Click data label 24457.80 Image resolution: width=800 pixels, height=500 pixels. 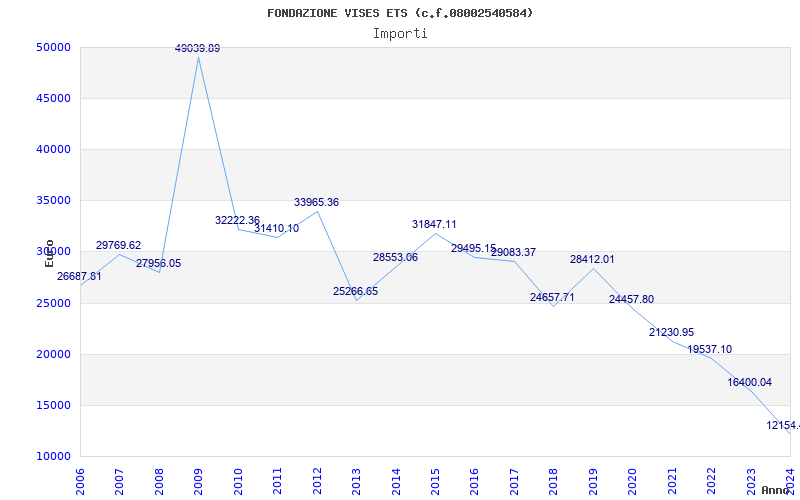631,299
